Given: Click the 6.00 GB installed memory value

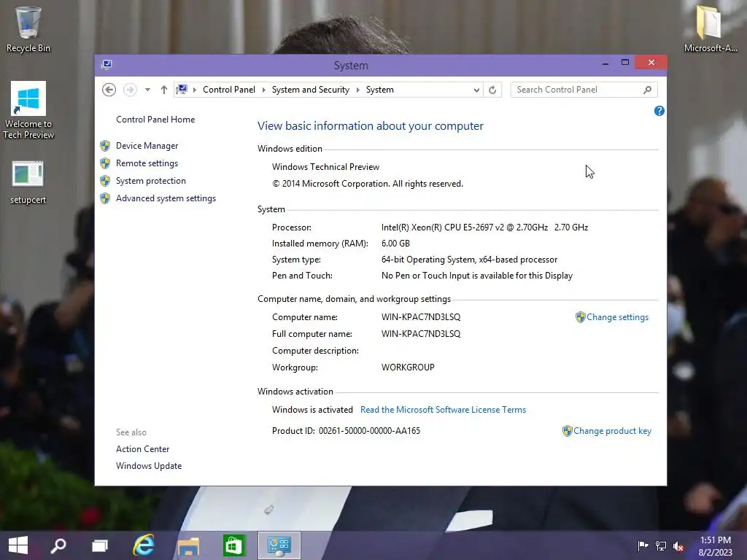Looking at the screenshot, I should click(395, 244).
